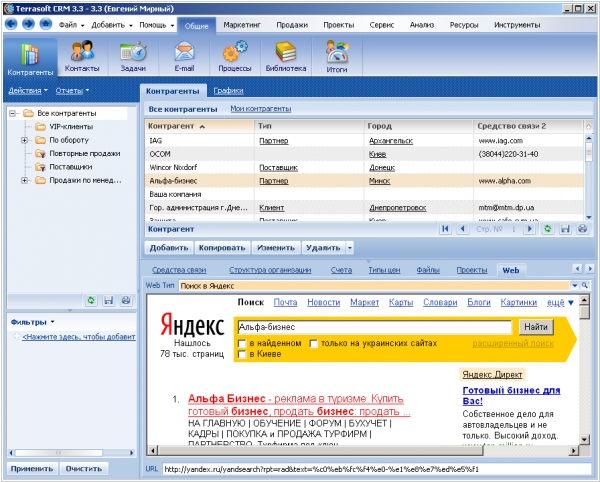Viewport: 600px width, 482px height.
Task: Open the Процессы section icon
Action: pyautogui.click(x=235, y=57)
